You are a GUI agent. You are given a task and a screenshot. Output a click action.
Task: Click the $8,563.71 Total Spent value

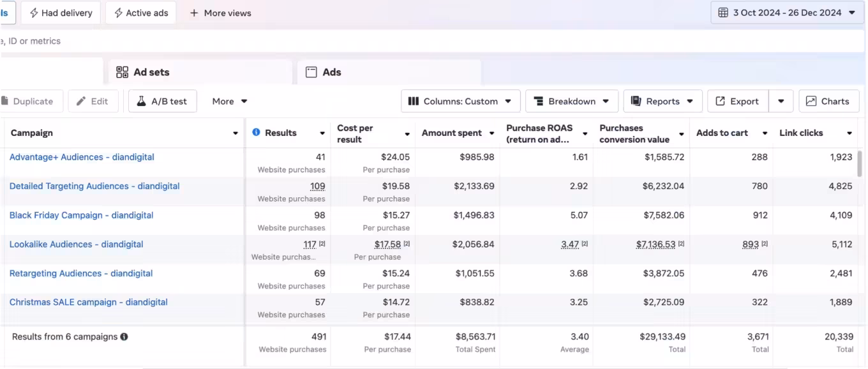click(x=475, y=336)
